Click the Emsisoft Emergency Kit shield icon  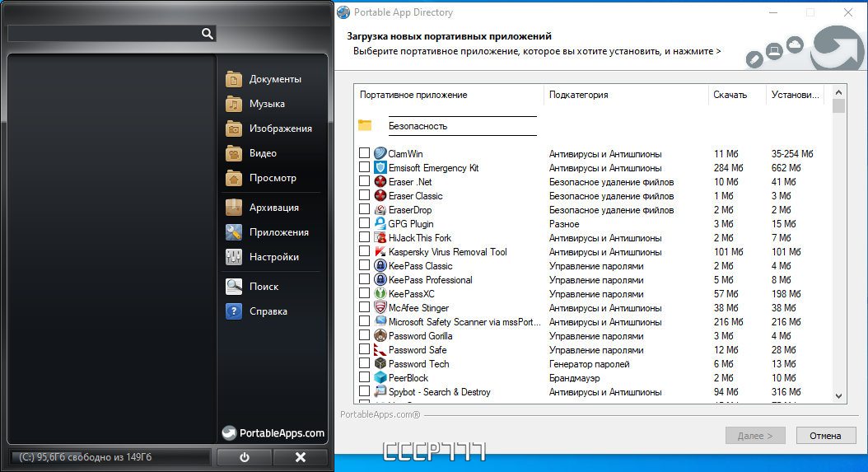point(380,167)
